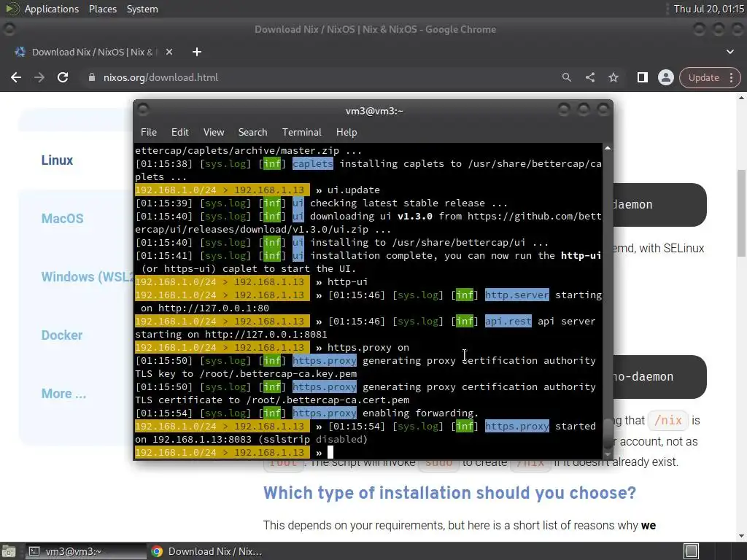Reload the nixos.org page

(x=63, y=77)
